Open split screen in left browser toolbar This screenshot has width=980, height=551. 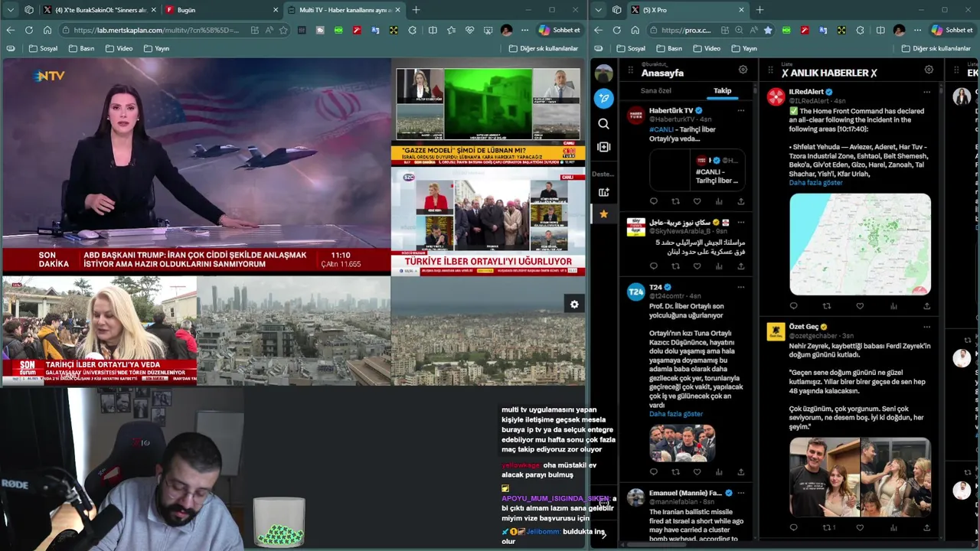point(433,30)
